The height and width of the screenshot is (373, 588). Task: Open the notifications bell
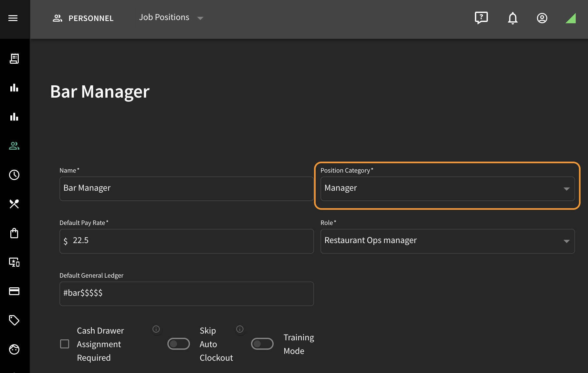(x=512, y=18)
